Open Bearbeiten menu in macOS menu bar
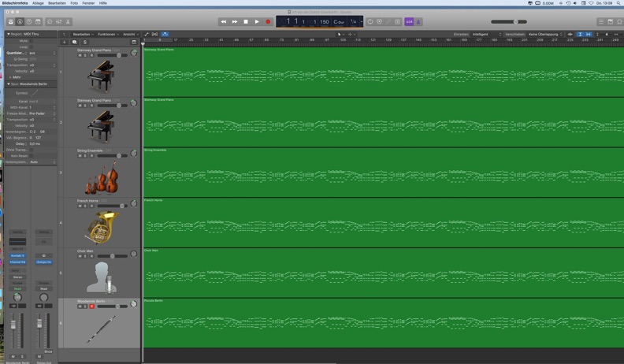The height and width of the screenshot is (364, 624). point(57,3)
